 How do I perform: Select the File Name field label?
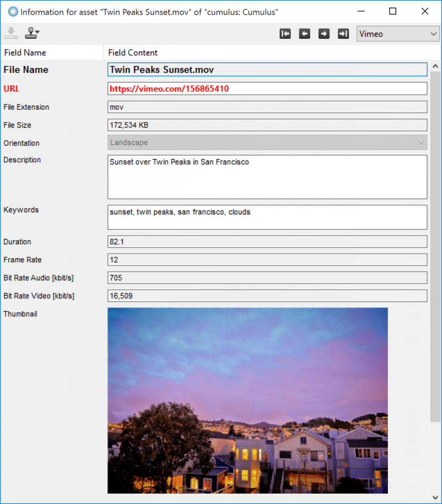pyautogui.click(x=26, y=69)
